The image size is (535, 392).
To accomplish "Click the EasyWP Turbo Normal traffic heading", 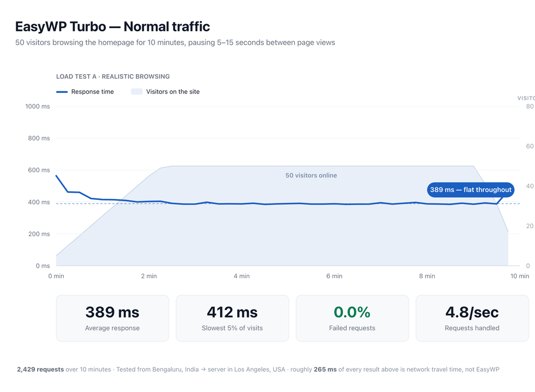I will click(113, 27).
